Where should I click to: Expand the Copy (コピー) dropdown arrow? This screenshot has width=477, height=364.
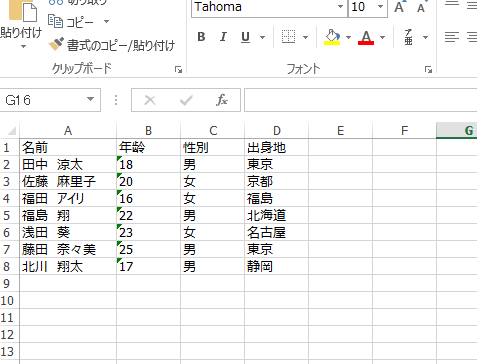tap(106, 22)
